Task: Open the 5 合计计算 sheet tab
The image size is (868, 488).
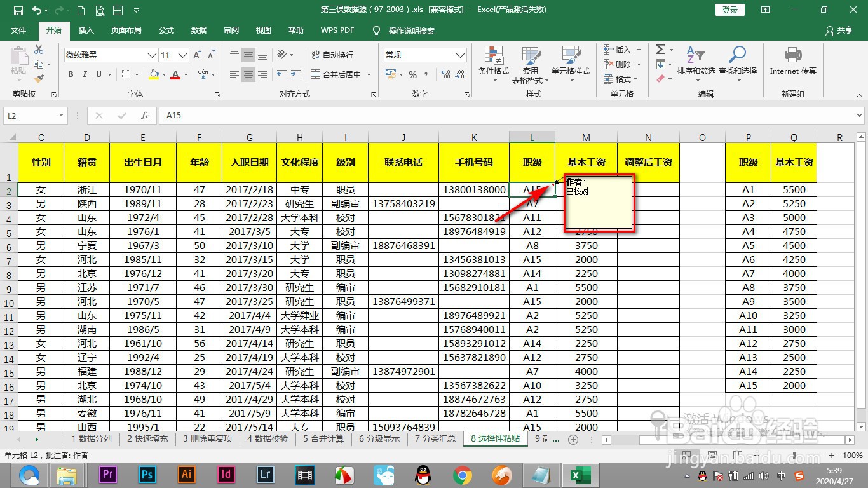Action: coord(323,438)
